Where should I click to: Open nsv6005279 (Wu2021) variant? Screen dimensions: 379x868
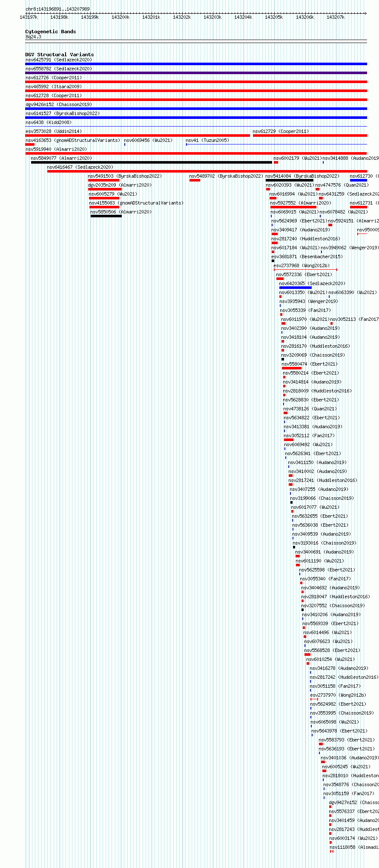pyautogui.click(x=113, y=194)
